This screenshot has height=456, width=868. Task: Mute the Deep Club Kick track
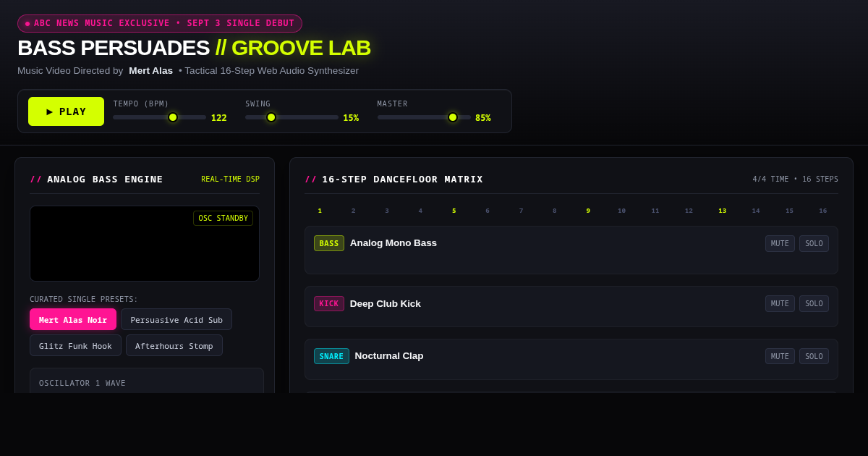[x=780, y=303]
